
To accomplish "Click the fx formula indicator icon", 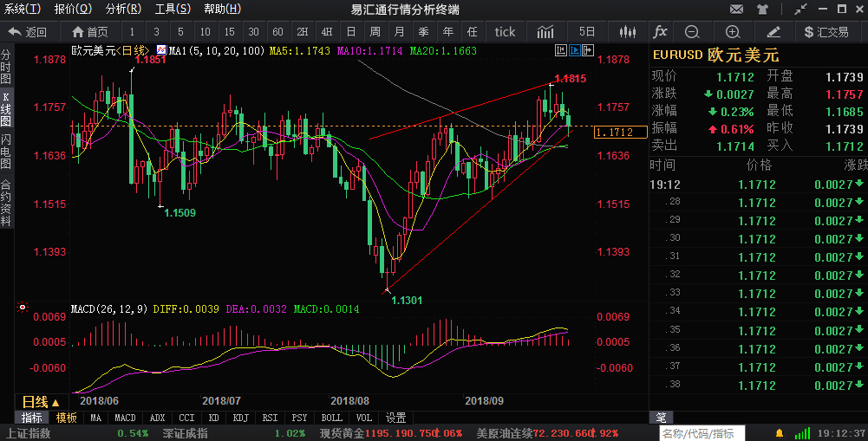I will tap(661, 32).
